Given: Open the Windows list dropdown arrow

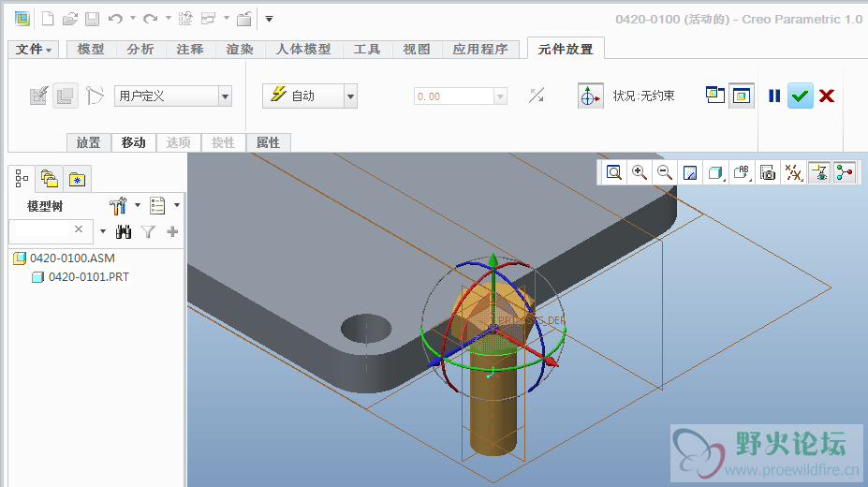Looking at the screenshot, I should [227, 19].
